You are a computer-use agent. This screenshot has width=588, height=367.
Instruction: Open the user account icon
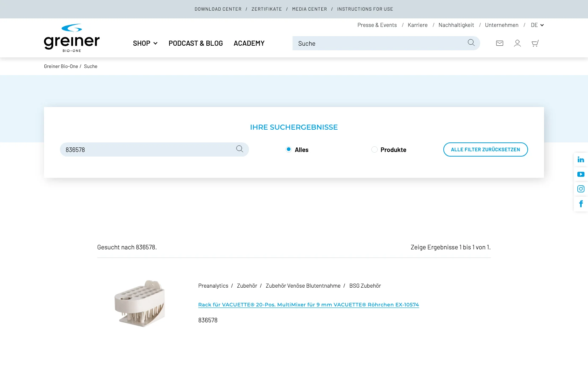517,43
